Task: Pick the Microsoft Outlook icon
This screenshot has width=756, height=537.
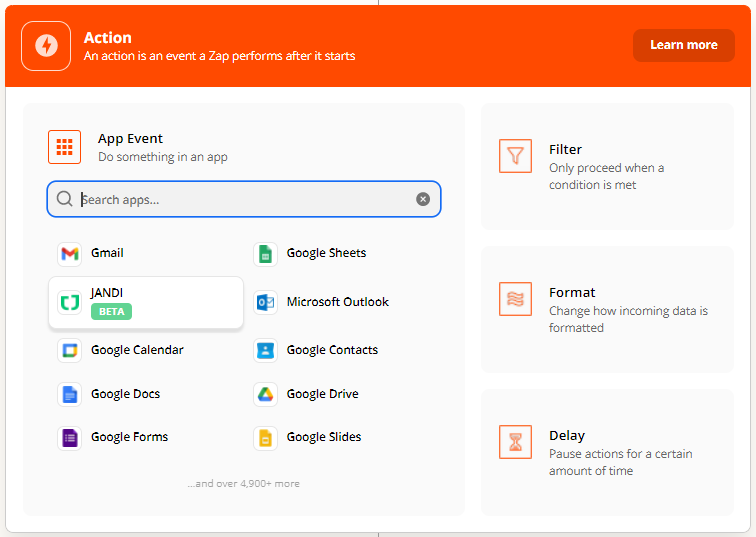Action: click(265, 302)
